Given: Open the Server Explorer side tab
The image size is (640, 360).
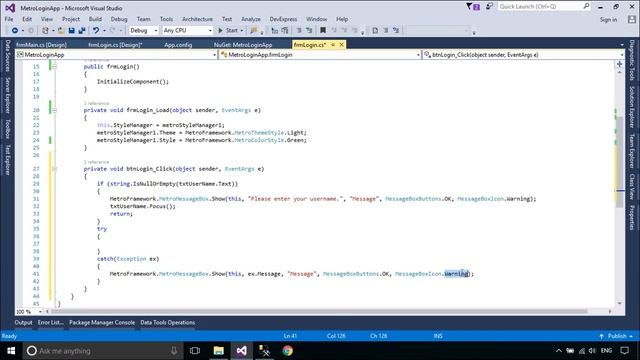Looking at the screenshot, I should 7,95.
